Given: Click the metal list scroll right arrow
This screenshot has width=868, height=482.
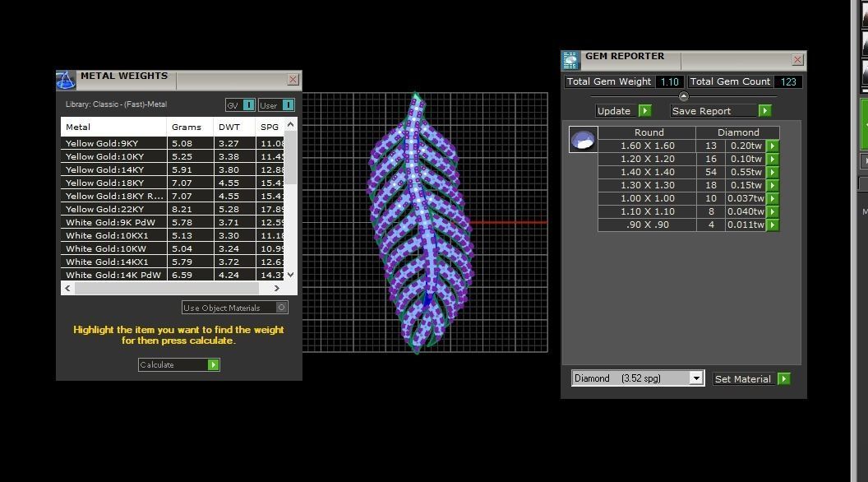Looking at the screenshot, I should pyautogui.click(x=277, y=288).
